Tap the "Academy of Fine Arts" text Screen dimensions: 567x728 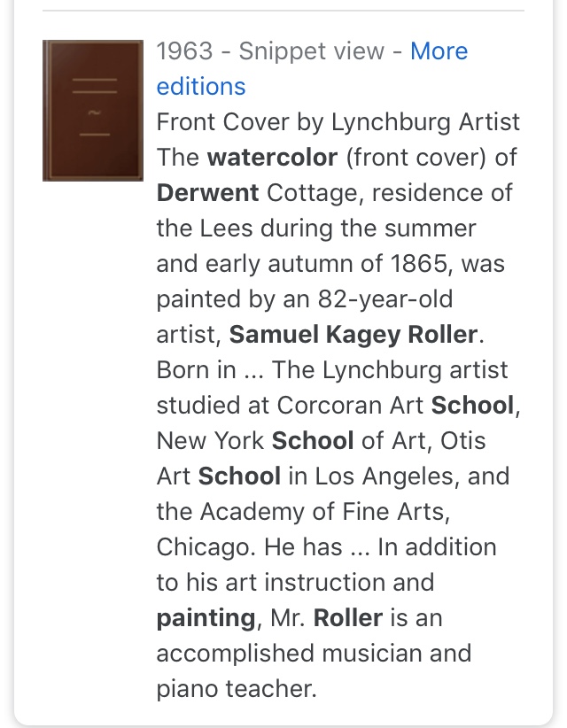353,512
